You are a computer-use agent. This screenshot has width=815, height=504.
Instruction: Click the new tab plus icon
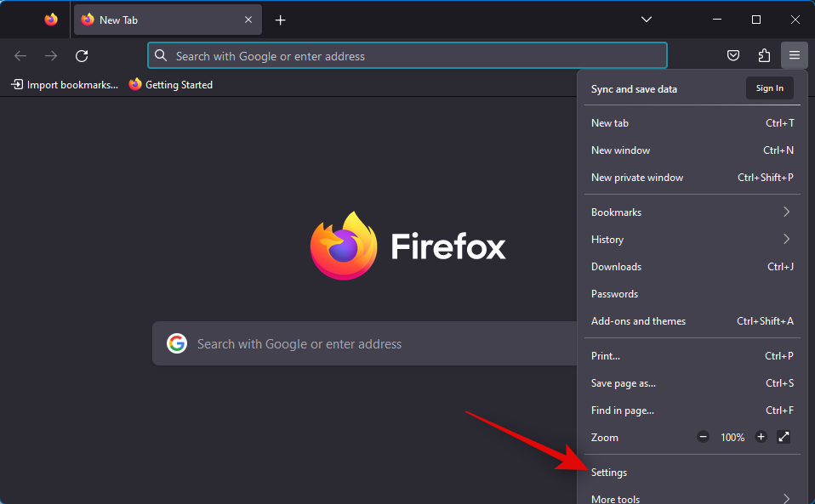280,20
